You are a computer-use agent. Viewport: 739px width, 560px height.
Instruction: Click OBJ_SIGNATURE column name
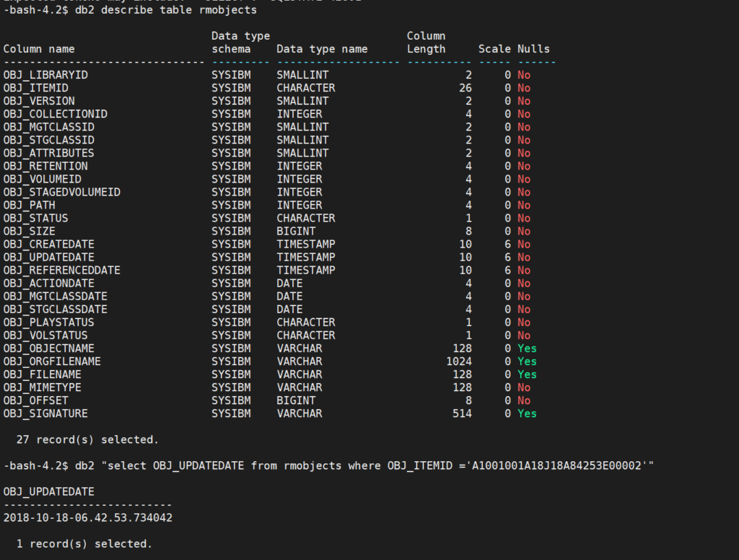tap(45, 414)
